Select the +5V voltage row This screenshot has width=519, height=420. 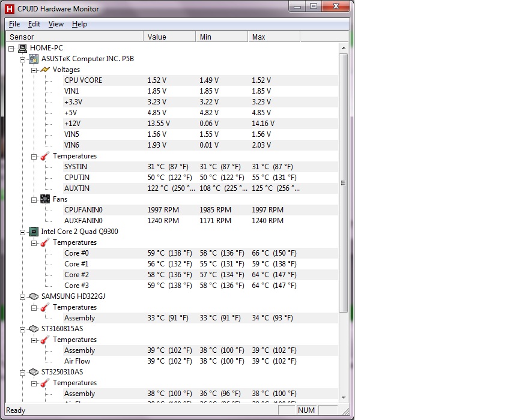click(201, 113)
